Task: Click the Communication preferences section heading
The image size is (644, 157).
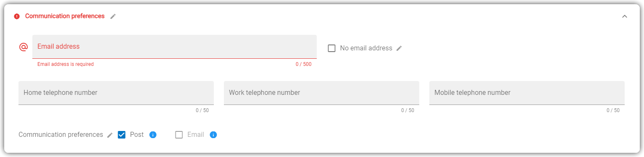Action: pyautogui.click(x=65, y=16)
